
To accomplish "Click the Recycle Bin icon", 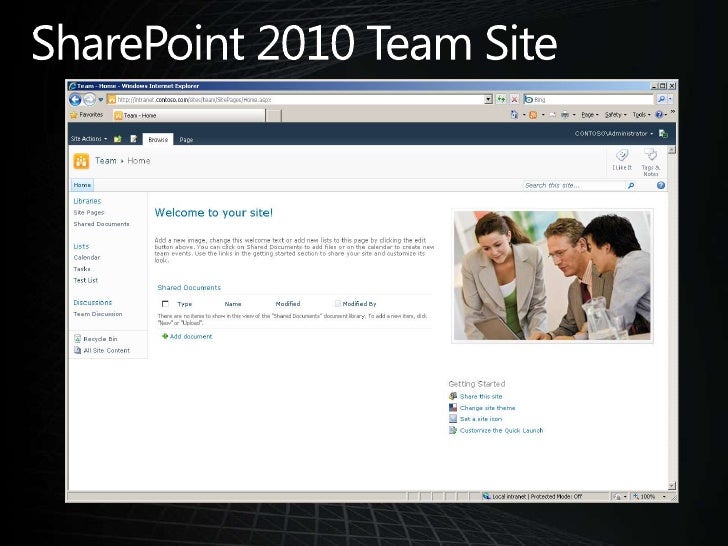I will tap(78, 339).
